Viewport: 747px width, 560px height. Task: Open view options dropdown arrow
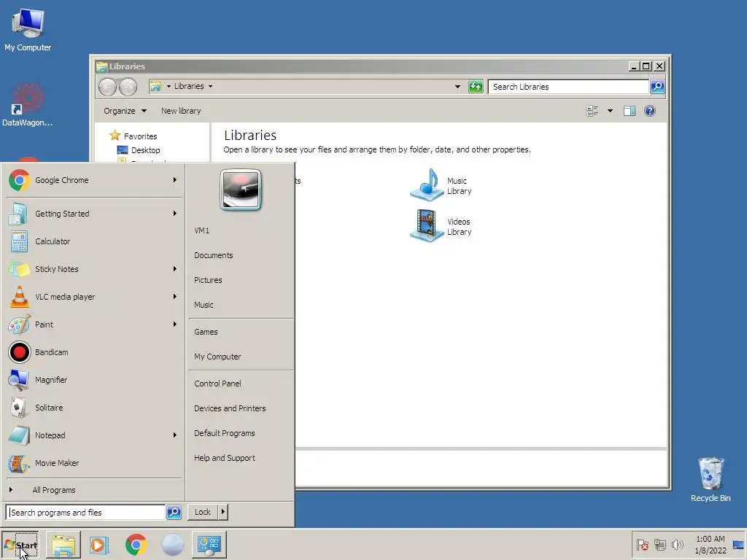pos(610,111)
